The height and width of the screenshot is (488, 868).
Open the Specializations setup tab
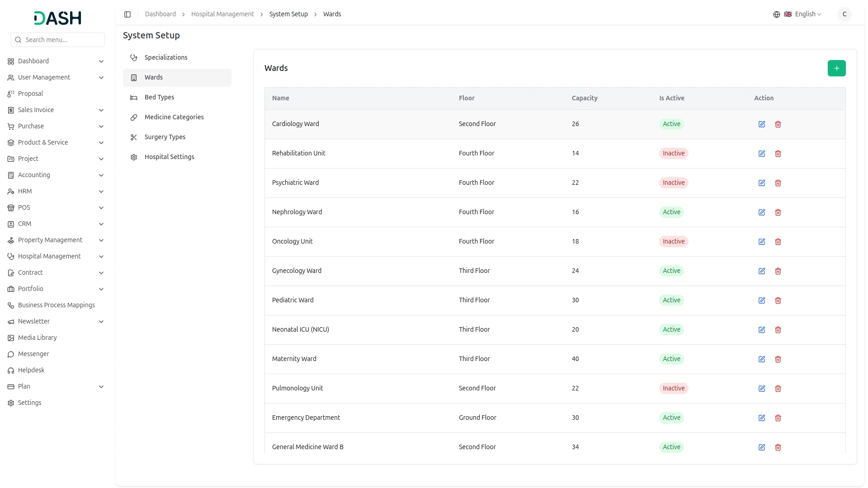tap(177, 57)
